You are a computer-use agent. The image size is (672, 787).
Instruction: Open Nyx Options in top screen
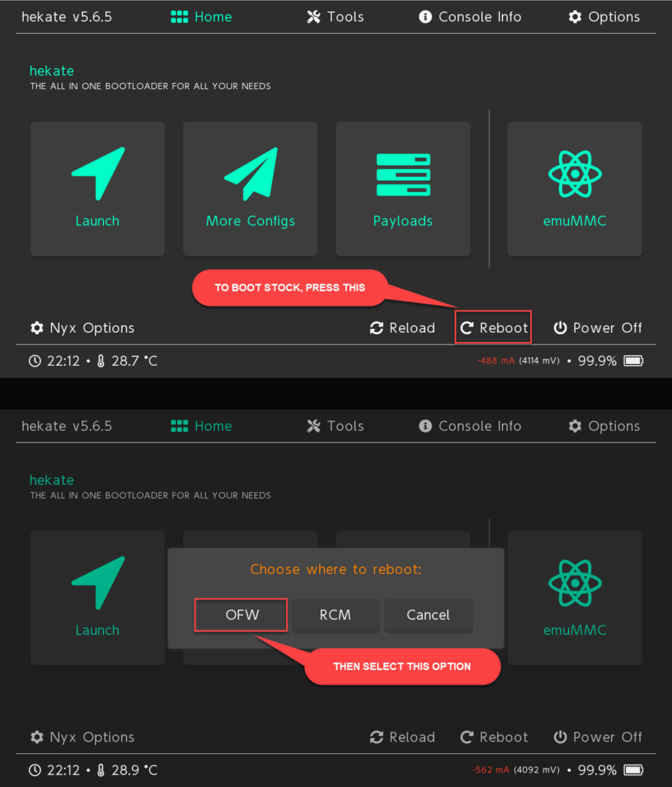pyautogui.click(x=82, y=327)
